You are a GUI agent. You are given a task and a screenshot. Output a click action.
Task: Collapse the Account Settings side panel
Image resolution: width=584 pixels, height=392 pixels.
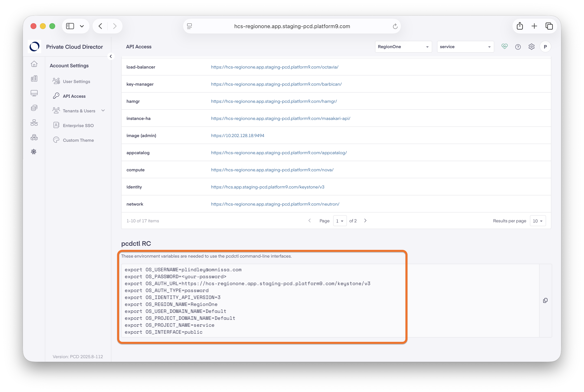[111, 56]
